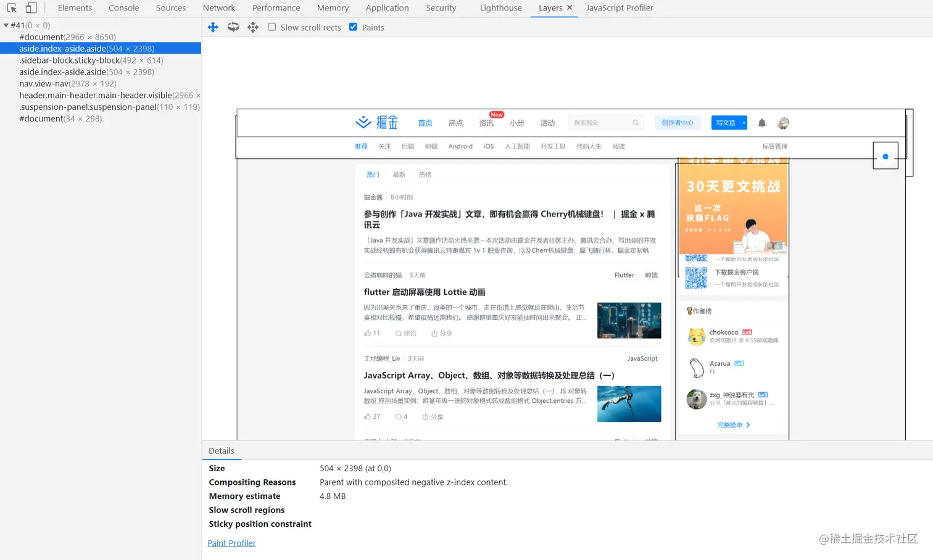Select the Details panel header tab

pos(222,451)
